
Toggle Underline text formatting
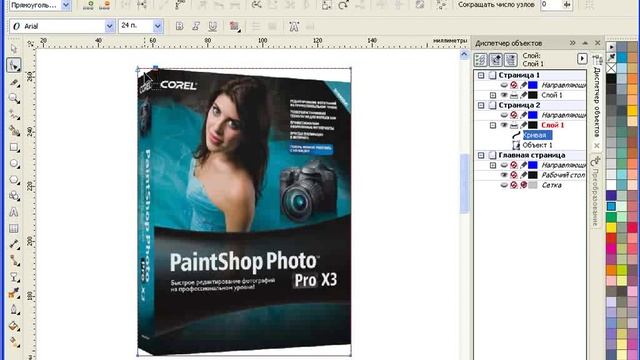[212, 26]
